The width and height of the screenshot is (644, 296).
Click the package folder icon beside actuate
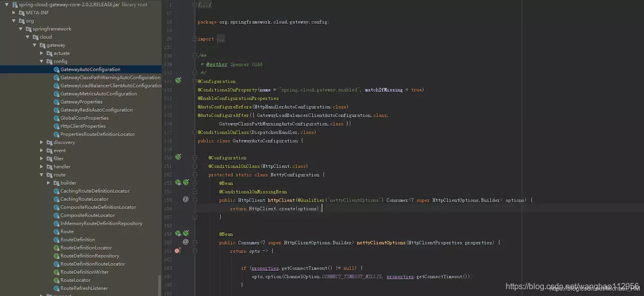pyautogui.click(x=49, y=53)
